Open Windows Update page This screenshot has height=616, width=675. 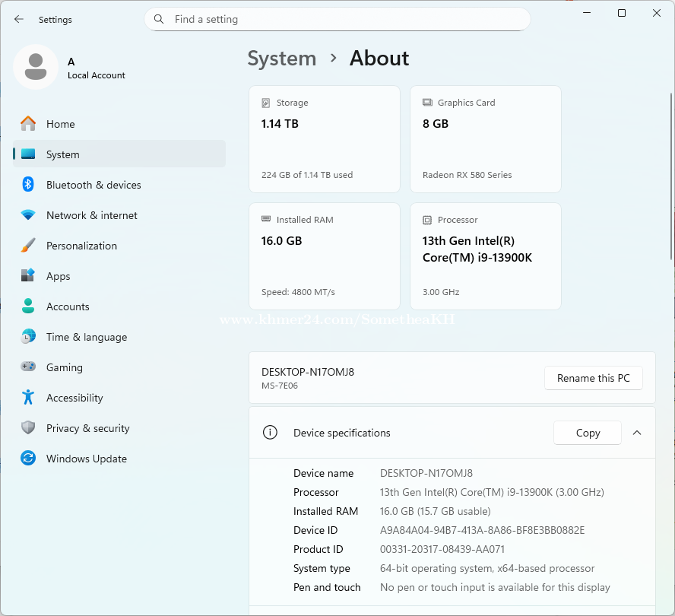pos(86,459)
